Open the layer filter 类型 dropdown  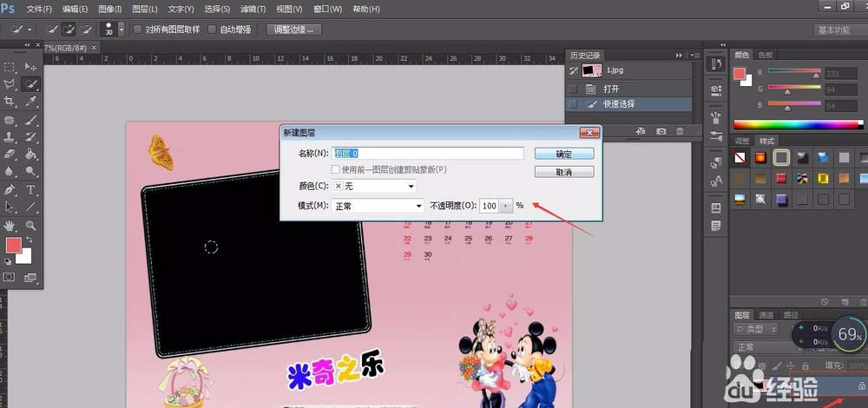point(756,329)
